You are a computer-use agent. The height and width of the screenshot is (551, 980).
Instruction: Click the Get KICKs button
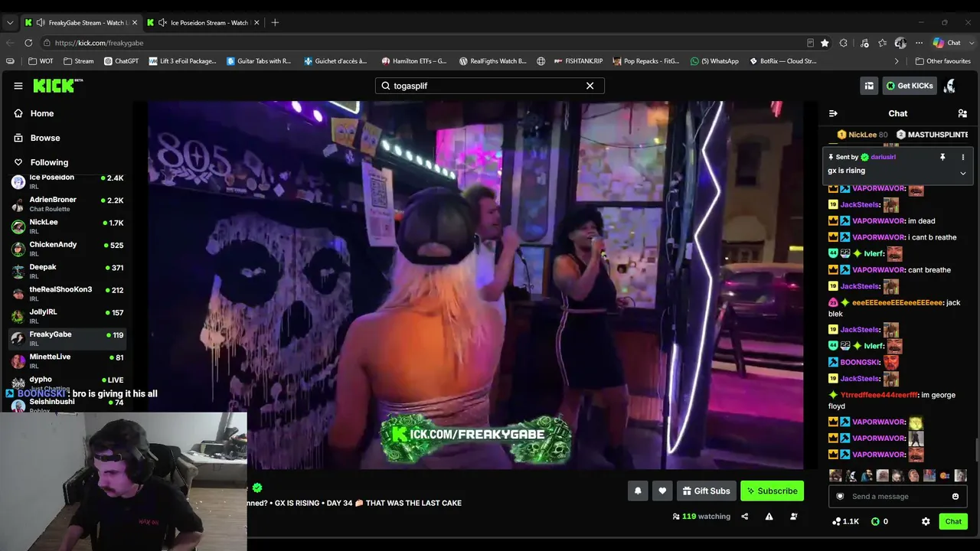click(910, 86)
